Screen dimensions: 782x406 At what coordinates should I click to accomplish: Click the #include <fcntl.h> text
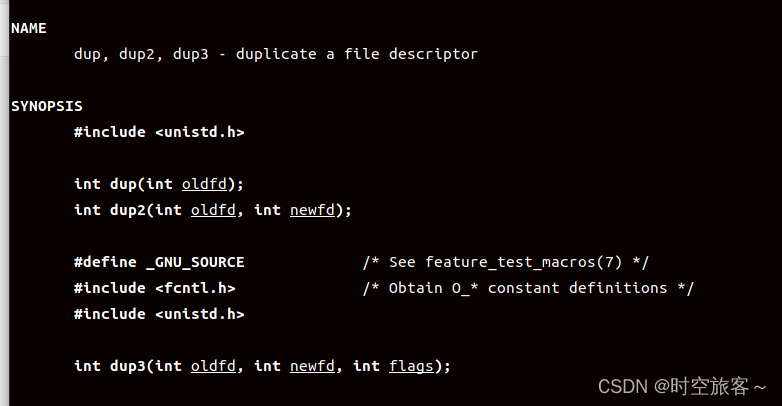(x=154, y=288)
